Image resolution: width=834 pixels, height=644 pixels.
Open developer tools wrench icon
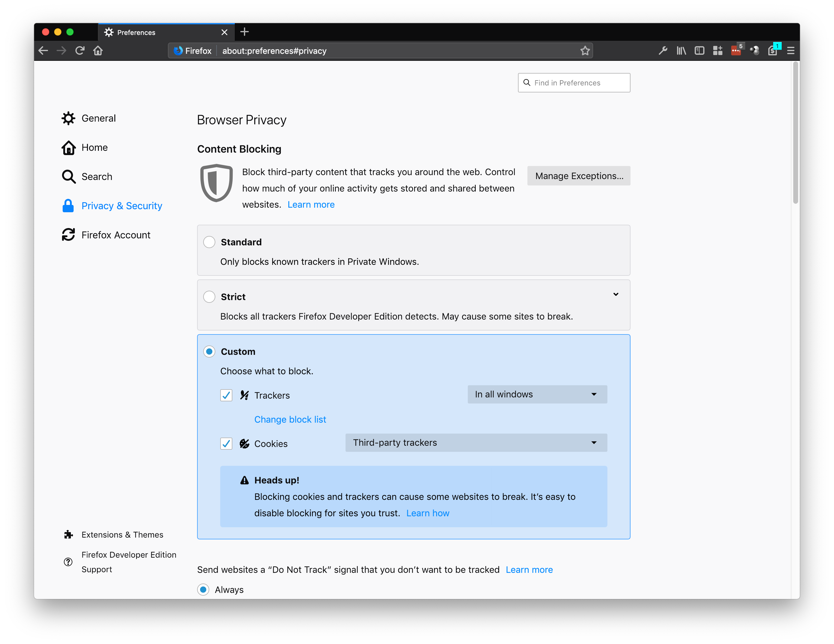pyautogui.click(x=663, y=50)
